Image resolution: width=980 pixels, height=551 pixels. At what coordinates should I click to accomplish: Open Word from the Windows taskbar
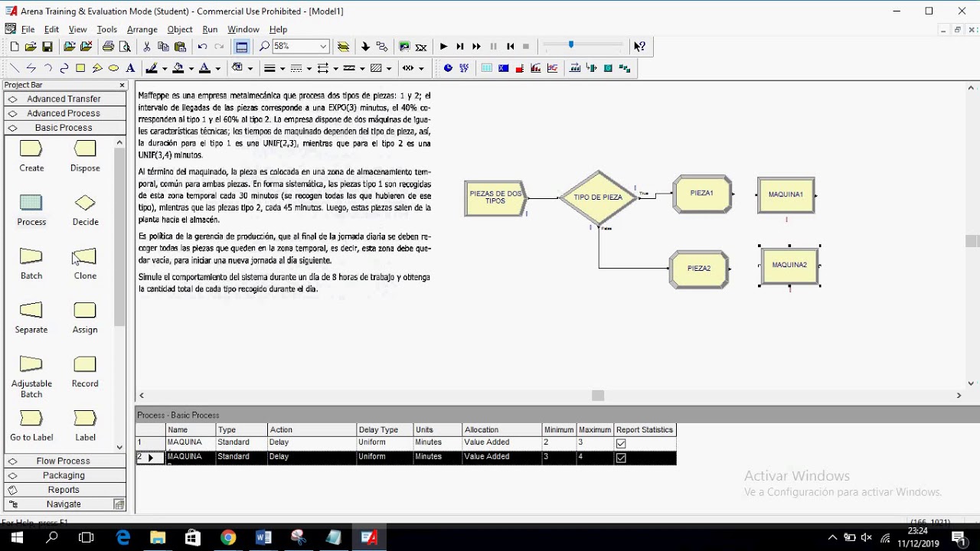[263, 537]
